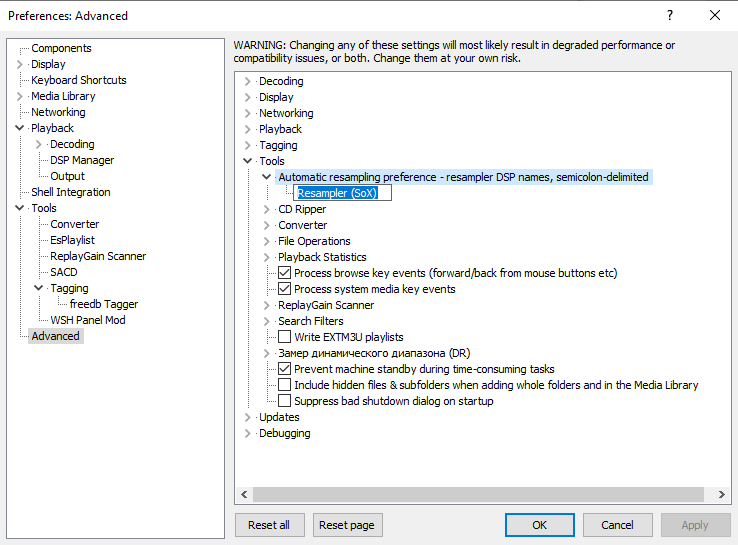Screen dimensions: 738x545
Task: Expand the Decoding advanced settings node
Action: pyautogui.click(x=247, y=81)
